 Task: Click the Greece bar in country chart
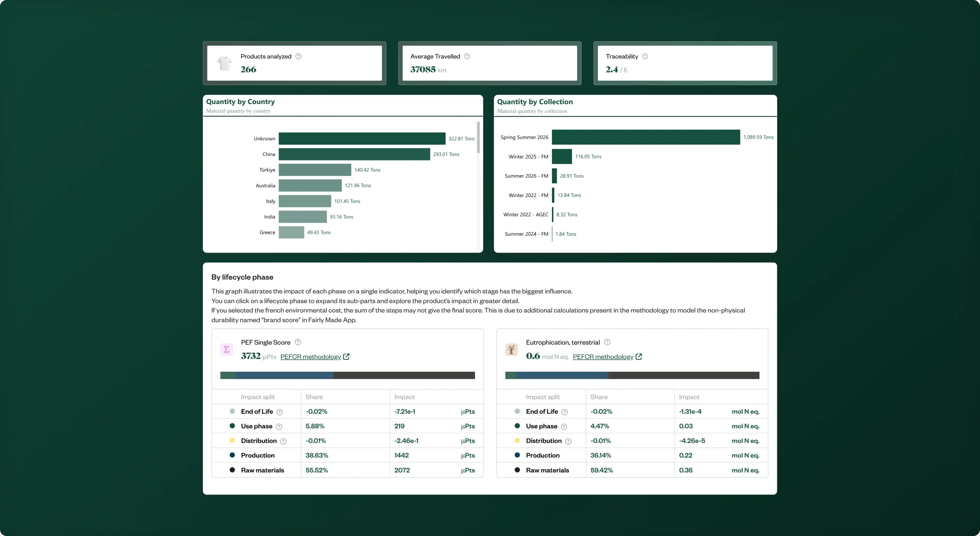pyautogui.click(x=291, y=232)
